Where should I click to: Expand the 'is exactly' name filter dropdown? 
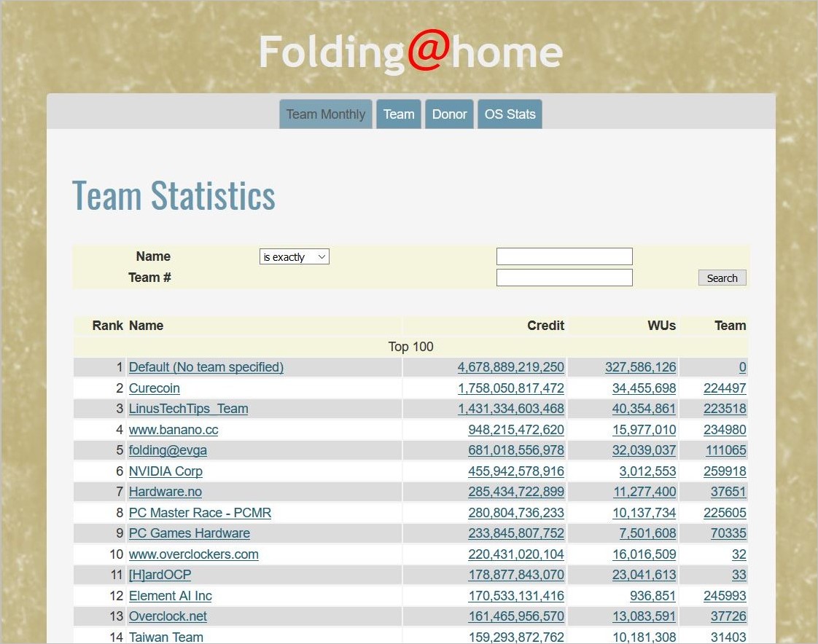pyautogui.click(x=295, y=257)
